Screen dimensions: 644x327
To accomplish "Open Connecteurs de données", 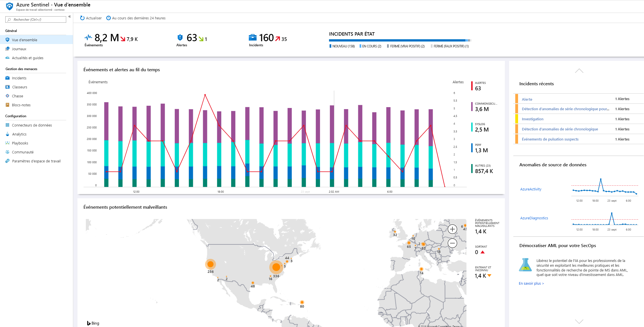I will [x=32, y=125].
